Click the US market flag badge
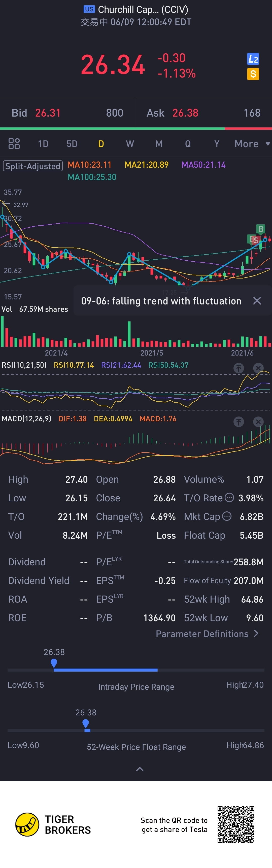 tap(89, 9)
